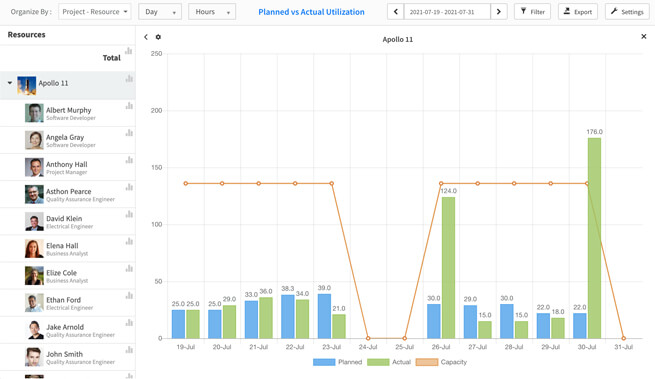
Task: Open the Day interval dropdown
Action: tap(160, 12)
